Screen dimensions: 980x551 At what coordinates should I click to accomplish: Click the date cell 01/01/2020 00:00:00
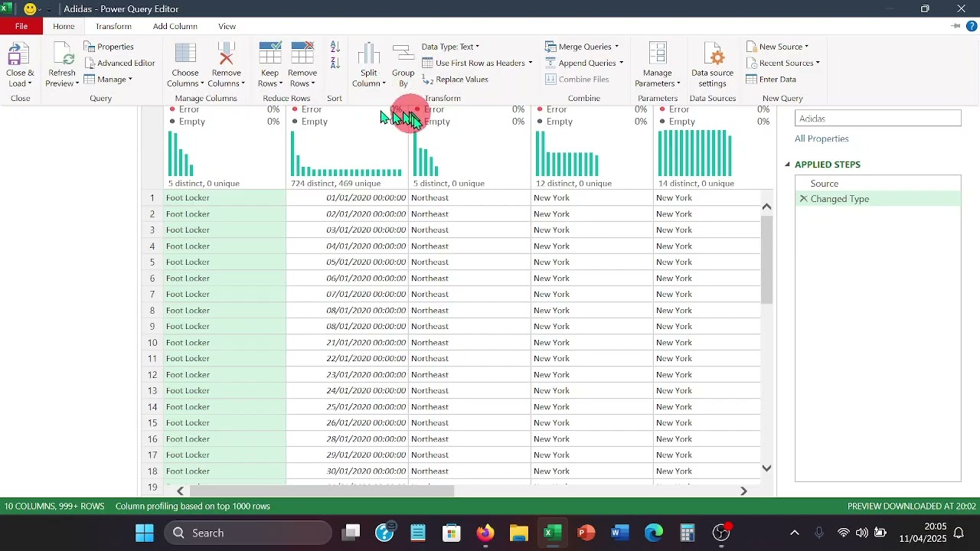[x=348, y=198]
